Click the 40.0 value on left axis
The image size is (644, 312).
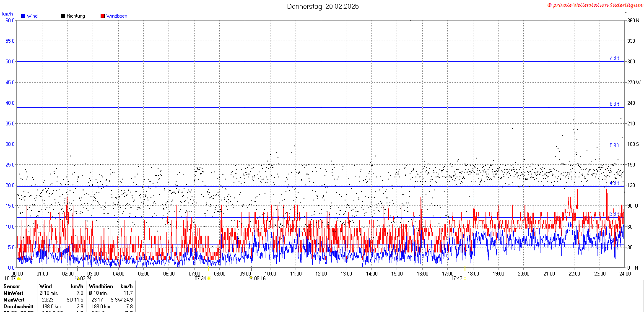[10, 103]
